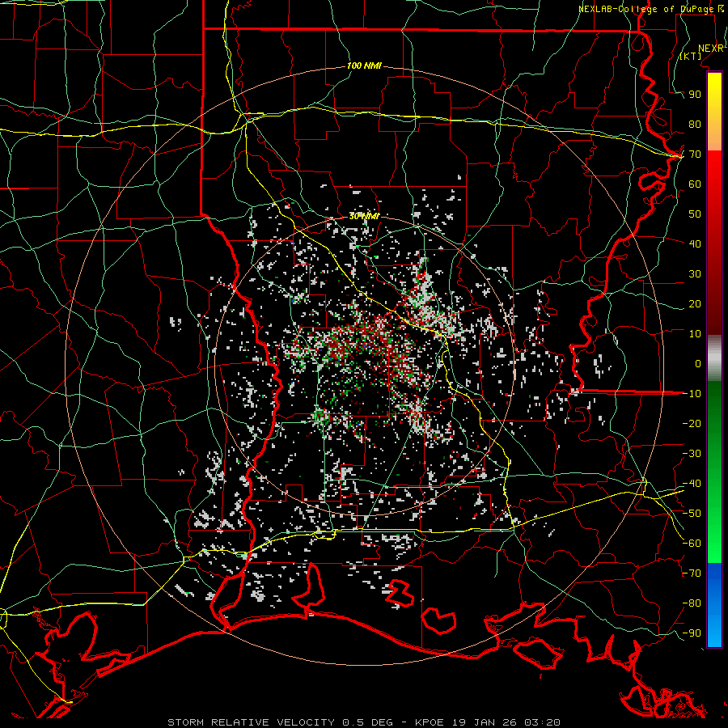Select the positive "70" velocity scale label

pyautogui.click(x=695, y=154)
